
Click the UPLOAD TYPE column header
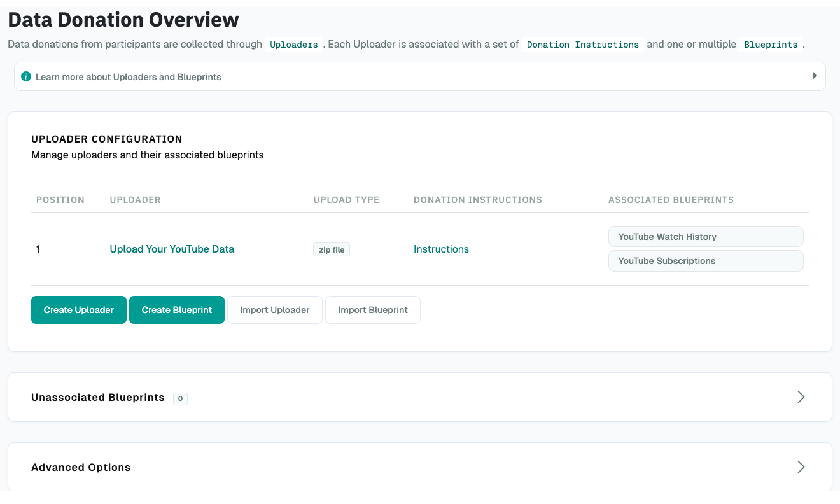click(x=346, y=200)
